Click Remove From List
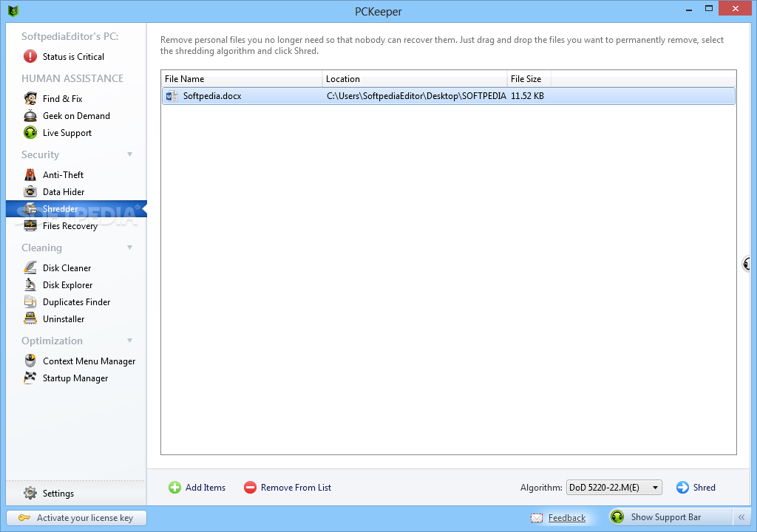This screenshot has height=532, width=757. click(296, 488)
